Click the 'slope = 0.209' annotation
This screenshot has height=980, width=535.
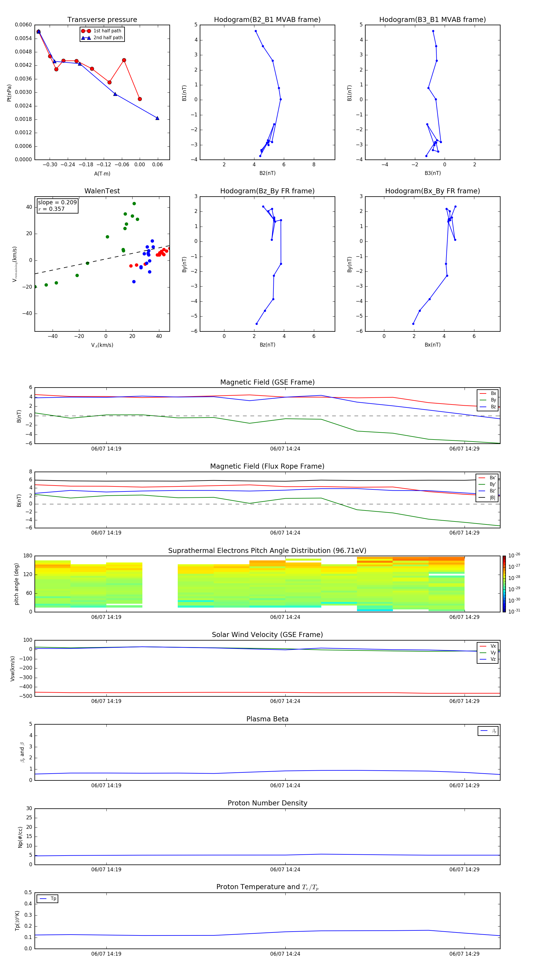57,203
